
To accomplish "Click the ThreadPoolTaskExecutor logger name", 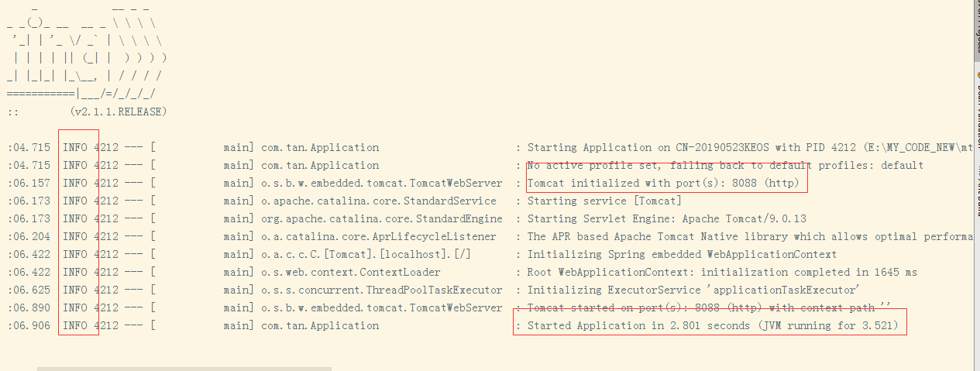I will [x=381, y=290].
